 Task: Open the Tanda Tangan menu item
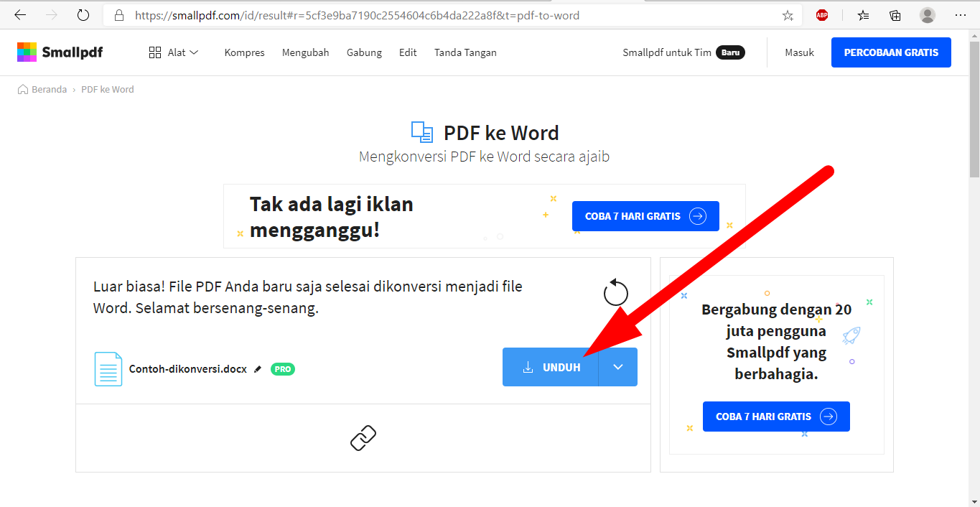(465, 52)
